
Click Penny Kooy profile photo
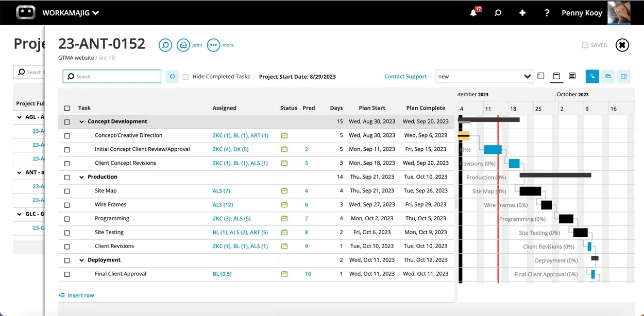point(619,12)
